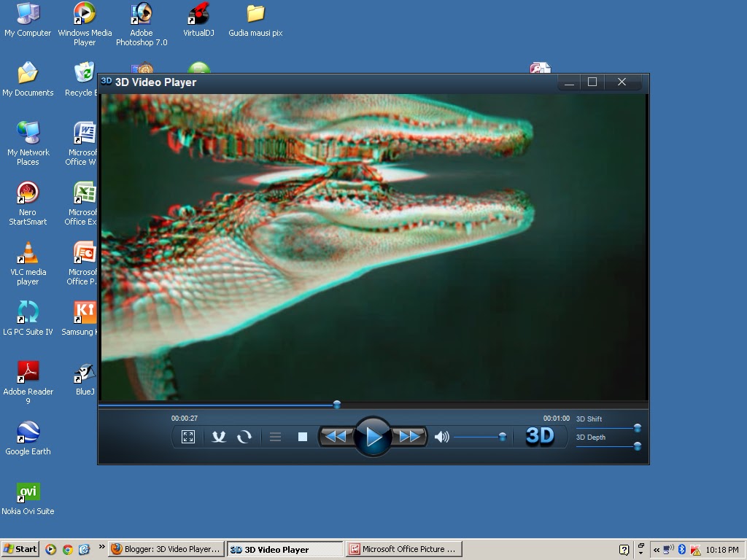Click elapsed time 00:00:27 label
This screenshot has width=747, height=560.
[x=185, y=418]
